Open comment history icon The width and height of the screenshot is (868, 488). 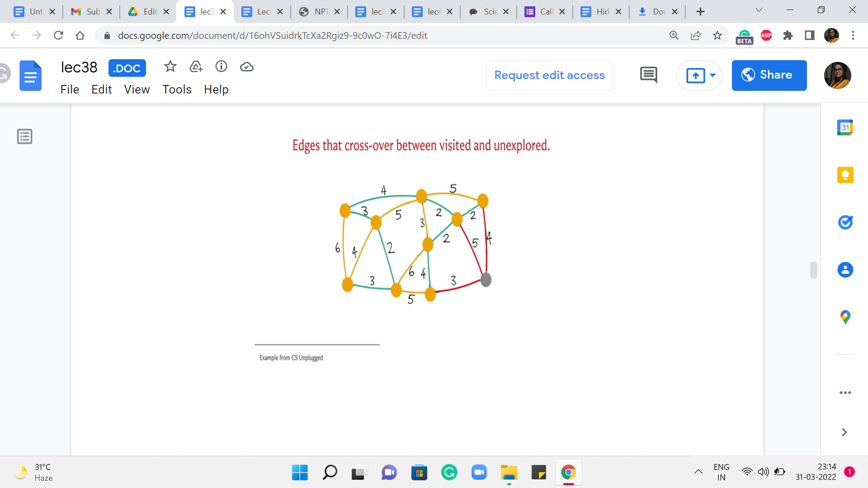coord(648,75)
